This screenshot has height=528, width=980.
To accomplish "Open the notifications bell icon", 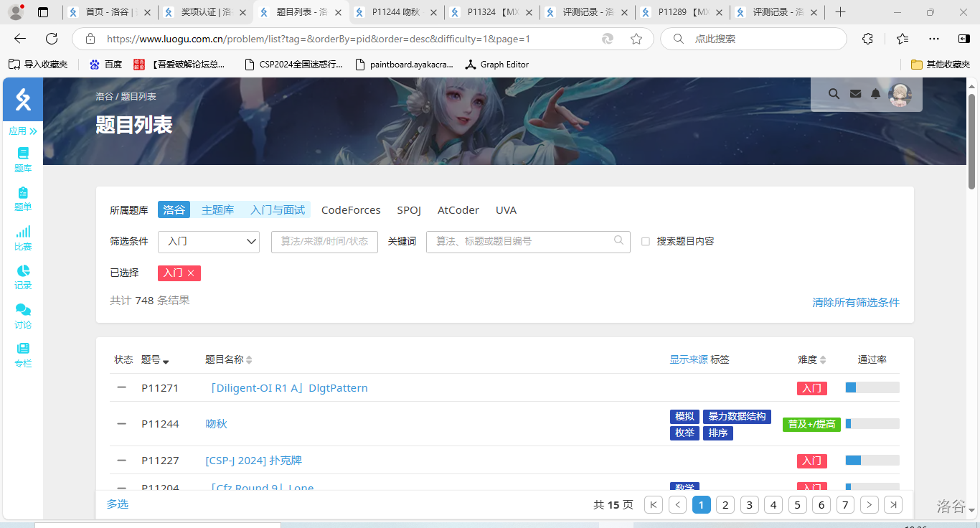I will tap(875, 94).
